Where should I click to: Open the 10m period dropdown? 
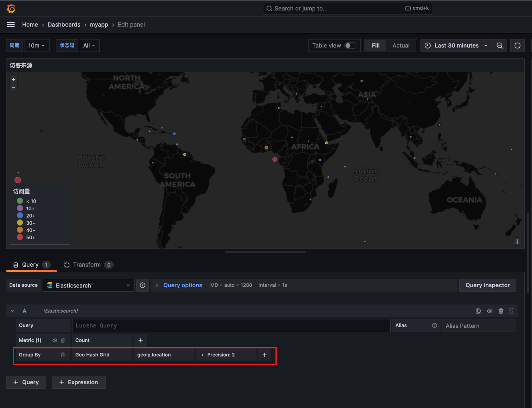coord(37,46)
